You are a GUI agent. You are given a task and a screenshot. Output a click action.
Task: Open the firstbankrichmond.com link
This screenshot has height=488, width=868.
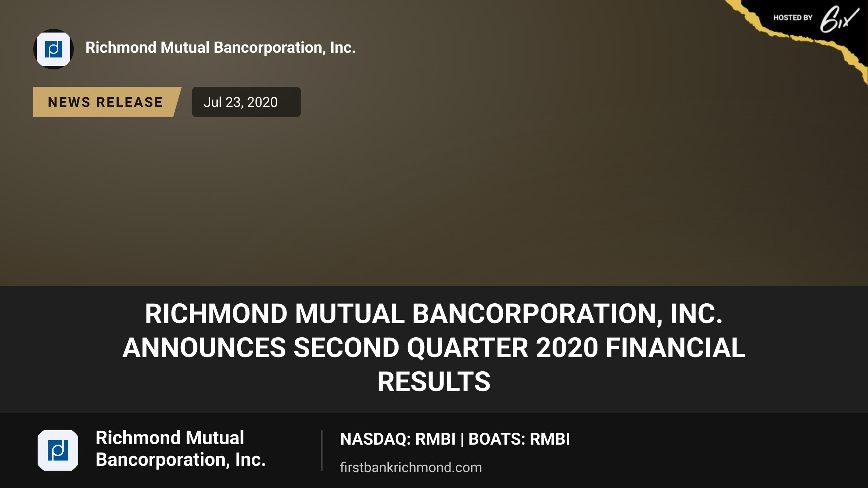pos(411,467)
